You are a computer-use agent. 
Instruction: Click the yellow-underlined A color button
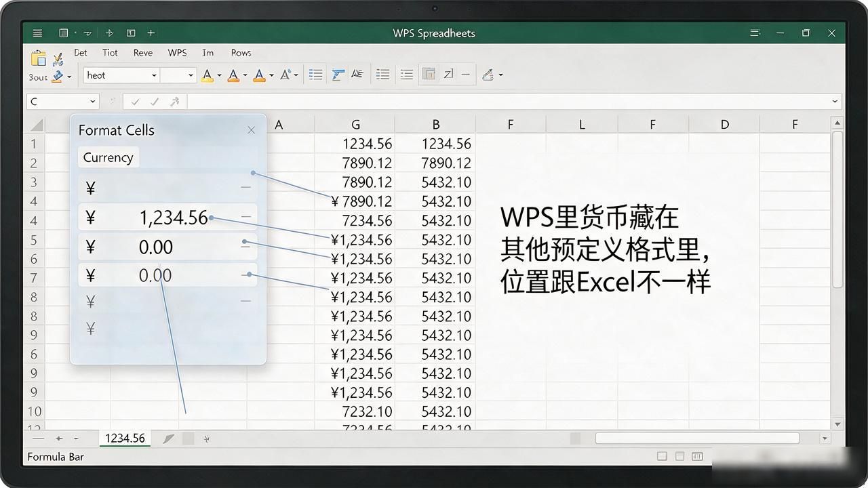click(208, 75)
